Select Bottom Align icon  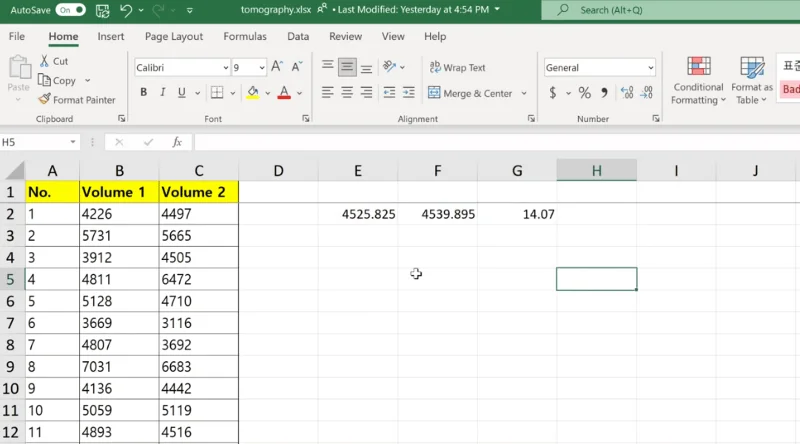(366, 68)
